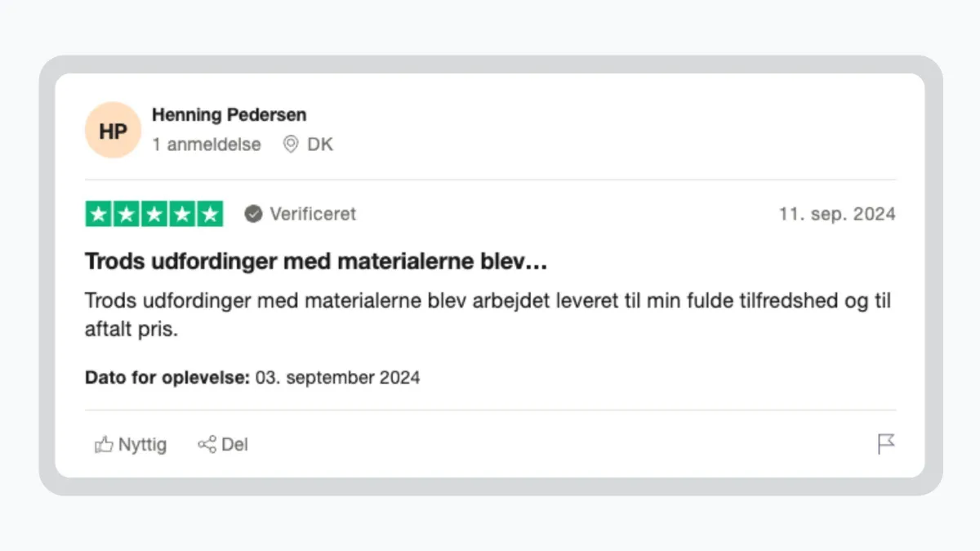The width and height of the screenshot is (980, 551).
Task: Click the Verificeret label
Action: click(313, 214)
